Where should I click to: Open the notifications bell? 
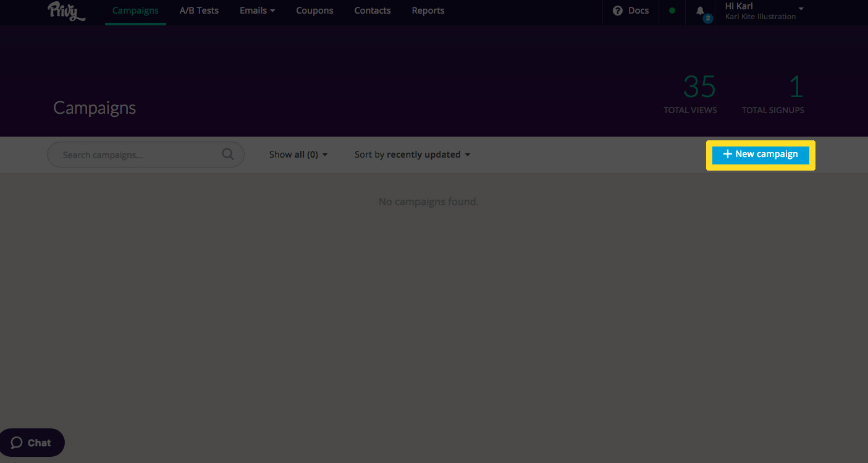pyautogui.click(x=700, y=11)
